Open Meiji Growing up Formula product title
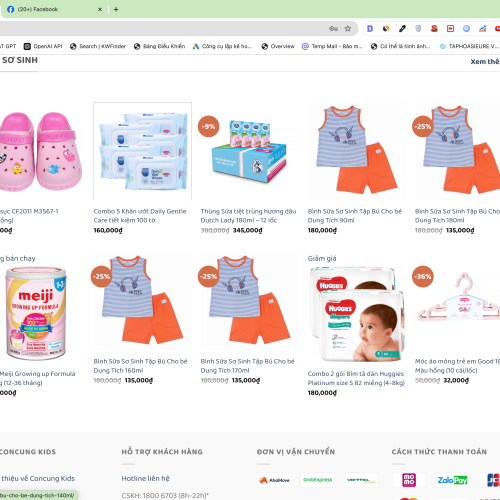The width and height of the screenshot is (500, 500). coord(37,378)
